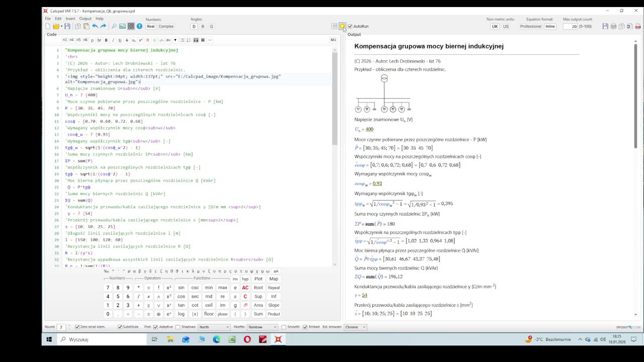Click the log function key

(x=181, y=314)
